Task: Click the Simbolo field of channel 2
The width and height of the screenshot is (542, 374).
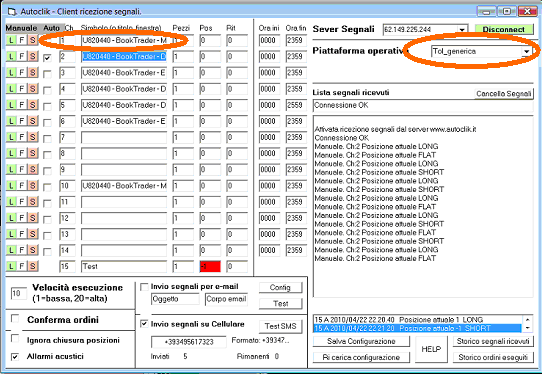Action: click(x=124, y=56)
